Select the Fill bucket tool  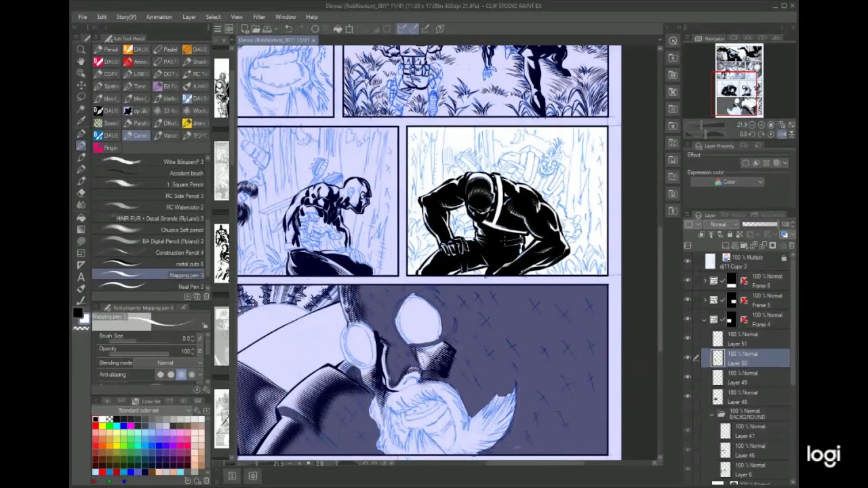coord(81,218)
